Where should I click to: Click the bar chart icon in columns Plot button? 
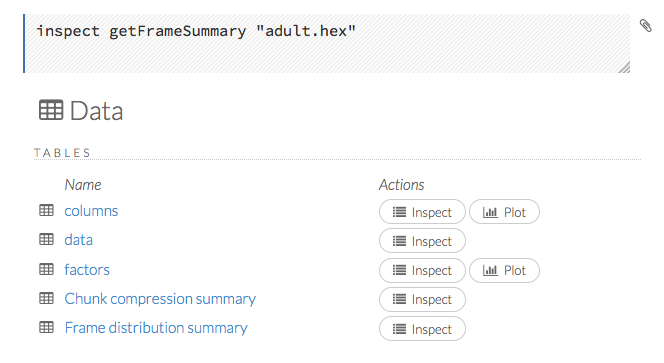point(490,212)
